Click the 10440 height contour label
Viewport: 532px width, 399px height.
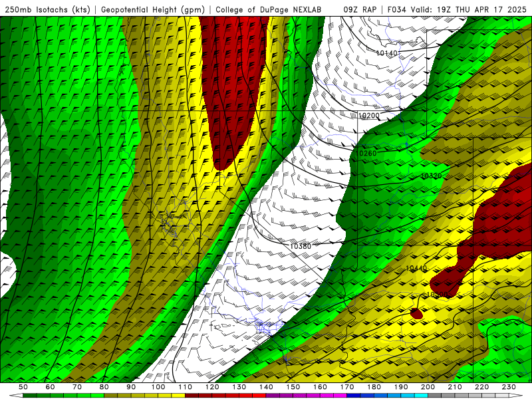[x=416, y=269]
